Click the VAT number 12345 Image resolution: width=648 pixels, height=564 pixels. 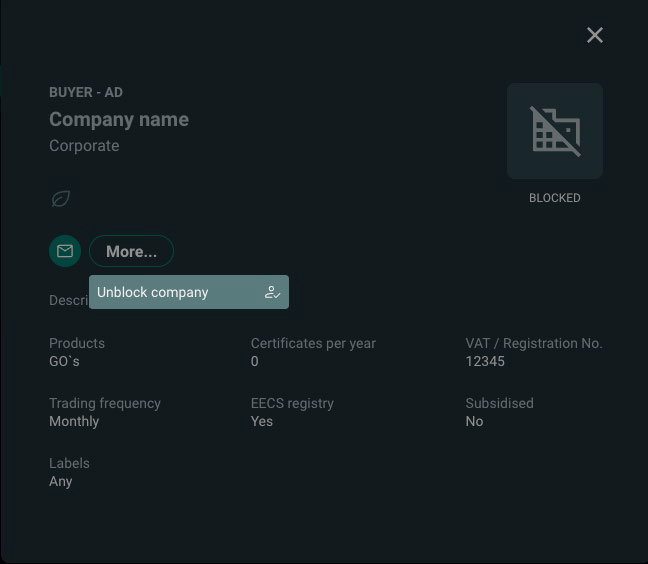point(485,362)
